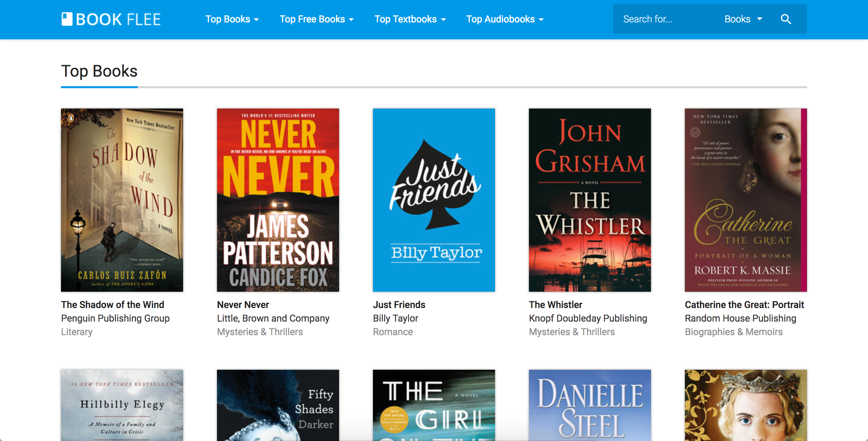The width and height of the screenshot is (868, 441).
Task: Open the Just Friends title link
Action: (x=399, y=305)
